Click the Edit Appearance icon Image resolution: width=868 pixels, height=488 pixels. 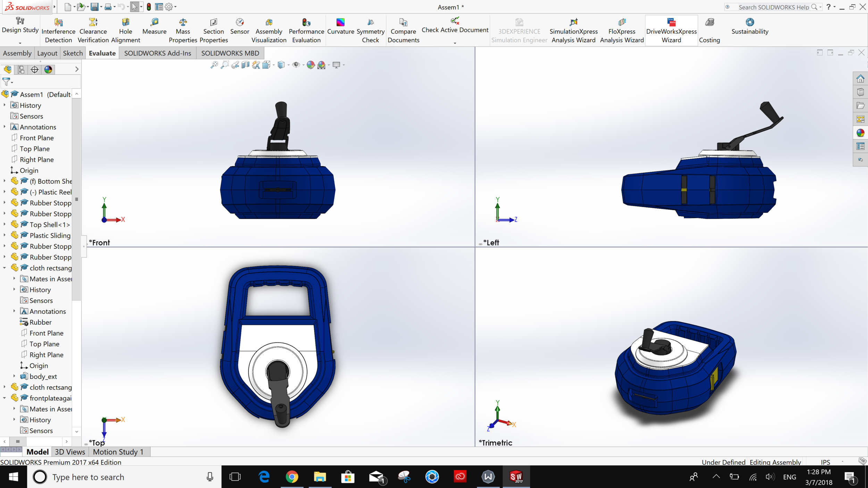tap(311, 65)
